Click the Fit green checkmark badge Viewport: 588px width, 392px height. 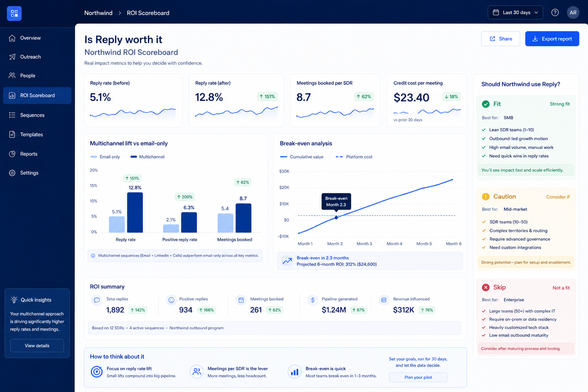(x=486, y=104)
